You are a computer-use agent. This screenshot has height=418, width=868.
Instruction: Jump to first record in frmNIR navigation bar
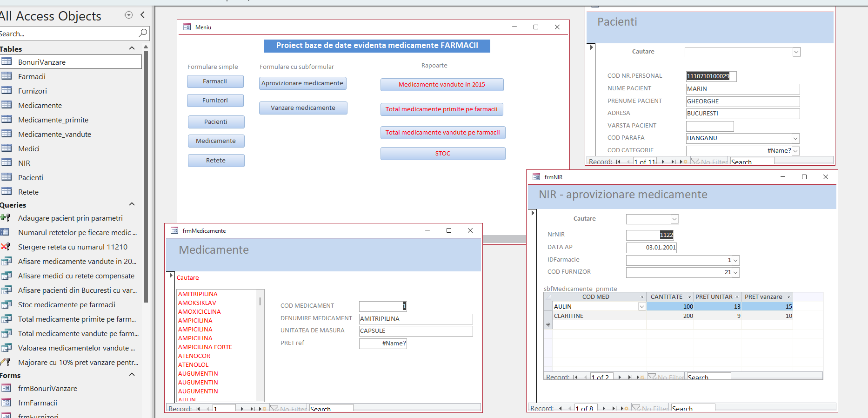click(x=560, y=408)
